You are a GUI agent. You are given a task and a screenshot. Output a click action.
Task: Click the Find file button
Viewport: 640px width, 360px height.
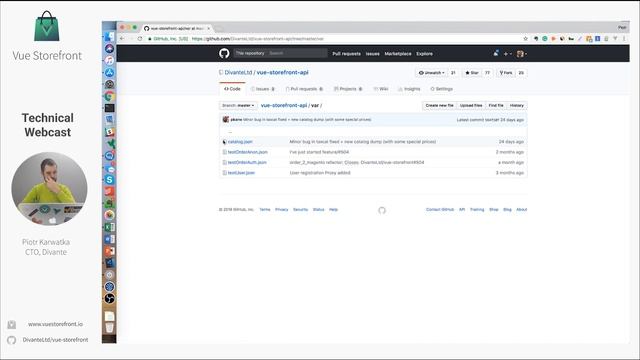tap(496, 105)
